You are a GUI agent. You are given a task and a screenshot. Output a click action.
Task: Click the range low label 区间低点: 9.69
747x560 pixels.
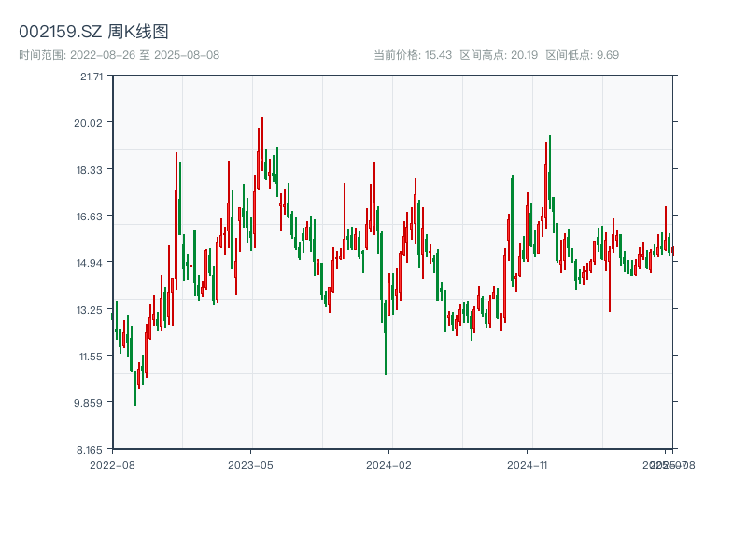(582, 55)
